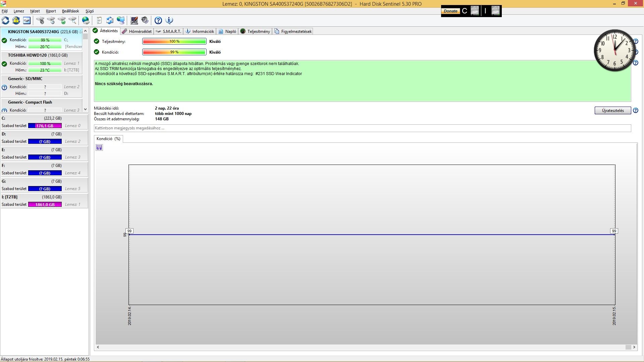Click the warning alert toolbar icon

coord(16,20)
